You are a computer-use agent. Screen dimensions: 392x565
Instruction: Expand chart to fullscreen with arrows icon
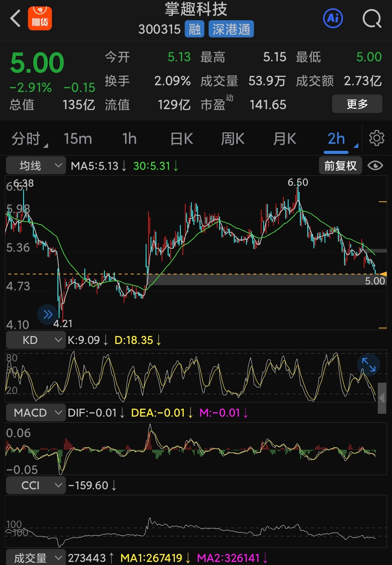coord(368,365)
